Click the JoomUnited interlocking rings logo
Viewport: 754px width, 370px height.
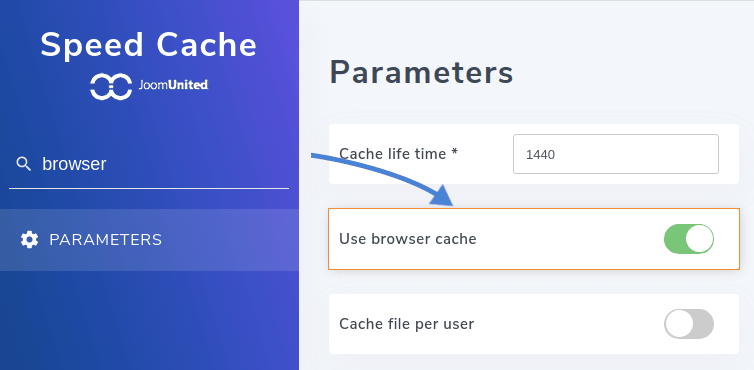[x=111, y=86]
